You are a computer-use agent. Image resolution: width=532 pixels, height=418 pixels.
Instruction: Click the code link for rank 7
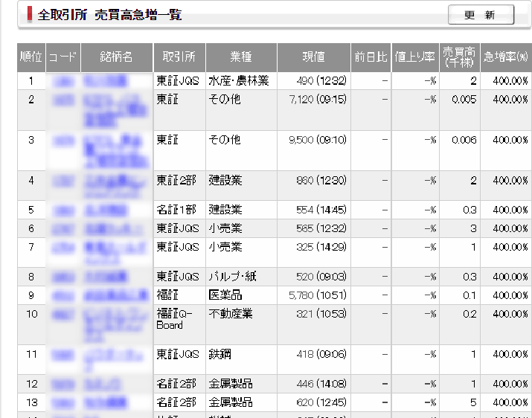[63, 247]
